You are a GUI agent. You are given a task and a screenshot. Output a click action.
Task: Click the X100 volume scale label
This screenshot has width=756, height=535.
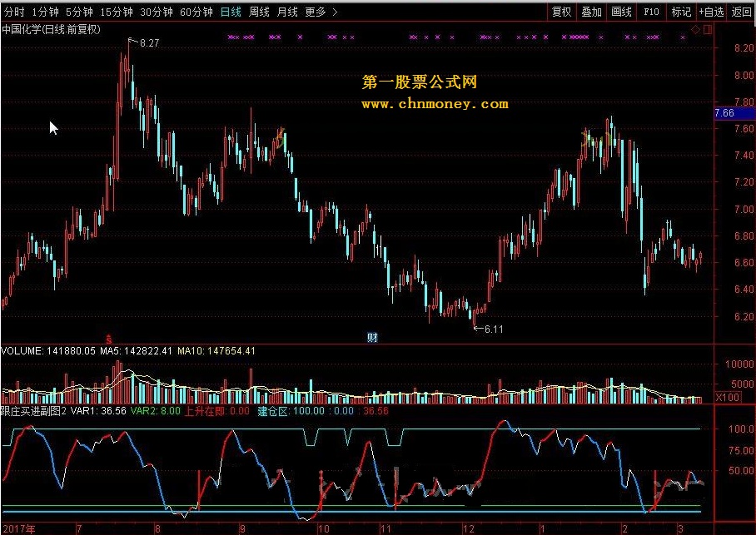[x=728, y=397]
